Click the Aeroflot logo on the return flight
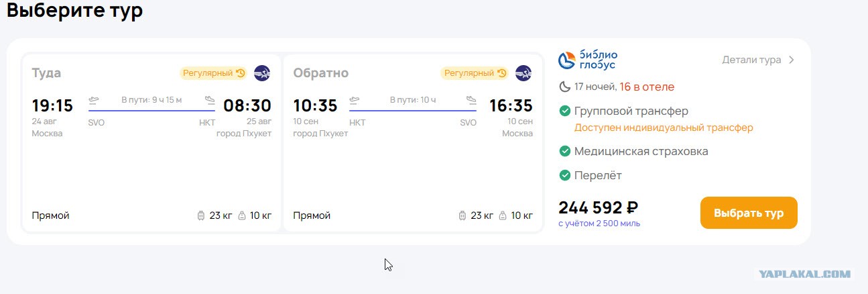The width and height of the screenshot is (868, 294). [523, 73]
